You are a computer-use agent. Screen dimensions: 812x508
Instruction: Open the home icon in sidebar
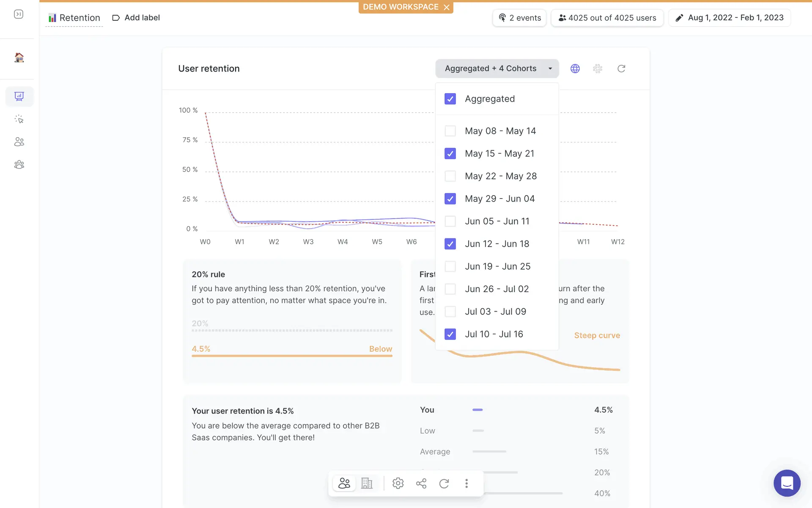pyautogui.click(x=19, y=58)
